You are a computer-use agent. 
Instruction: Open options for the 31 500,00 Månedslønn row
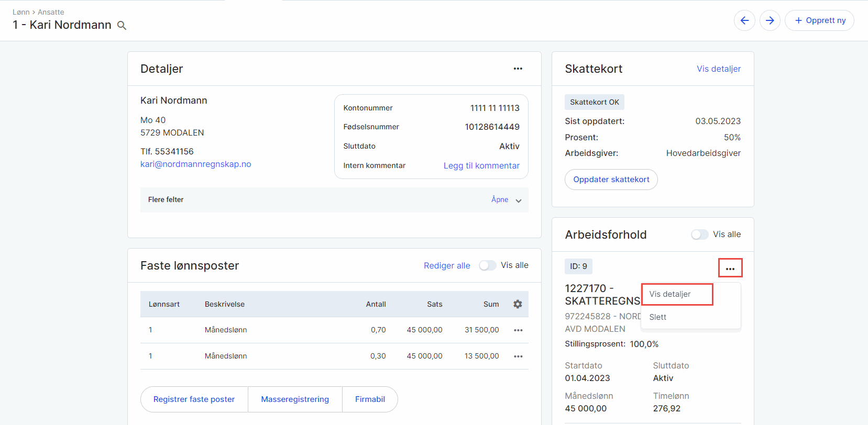click(518, 330)
